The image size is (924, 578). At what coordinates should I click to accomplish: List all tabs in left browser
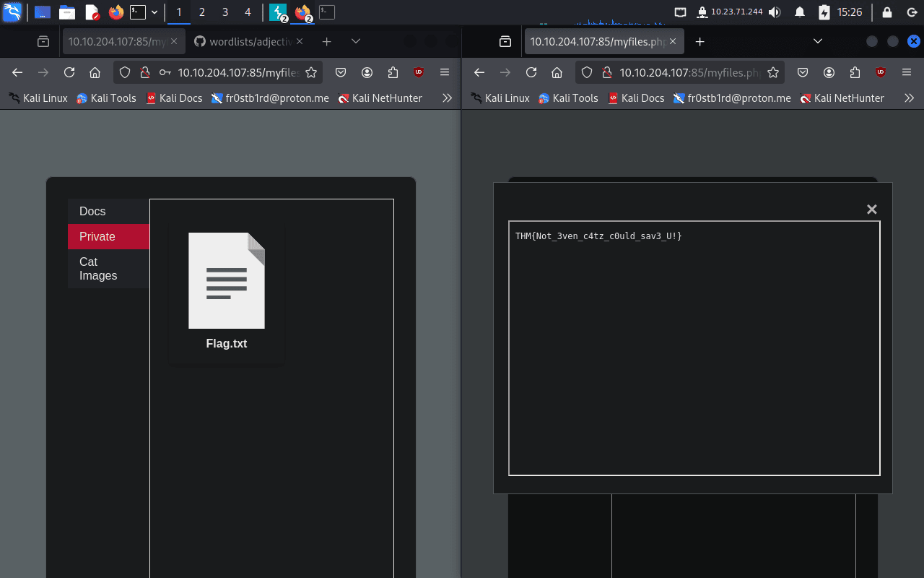click(355, 42)
